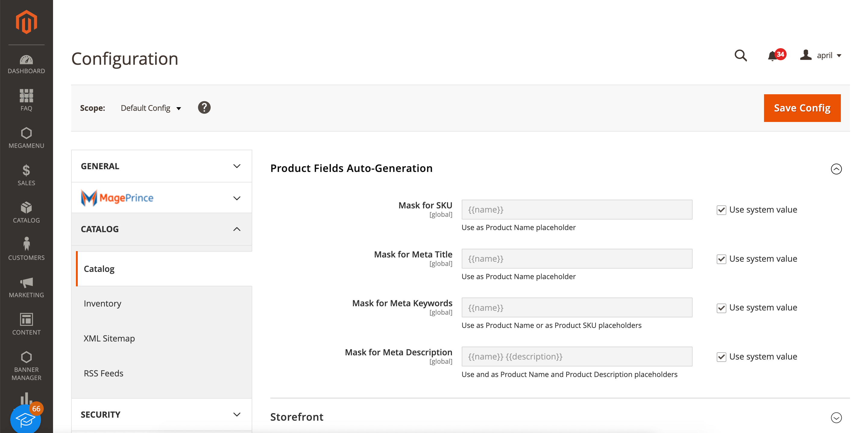Toggle Use system value for Meta Description
Viewport: 868px width, 433px height.
721,357
